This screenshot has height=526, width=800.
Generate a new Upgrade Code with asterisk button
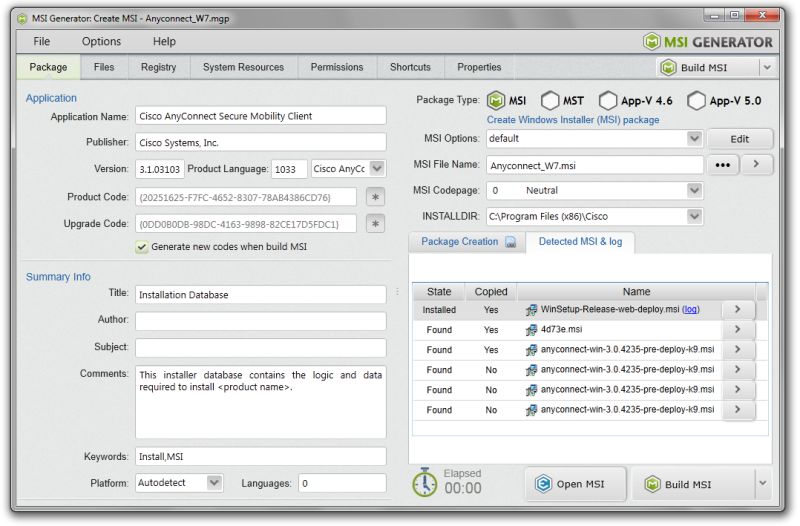376,223
